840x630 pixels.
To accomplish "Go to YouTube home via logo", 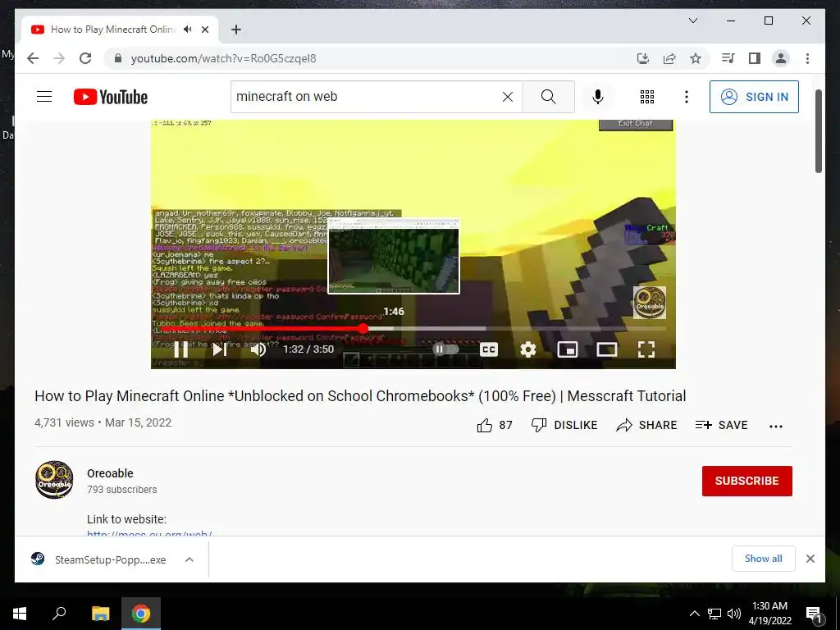I will pyautogui.click(x=111, y=97).
